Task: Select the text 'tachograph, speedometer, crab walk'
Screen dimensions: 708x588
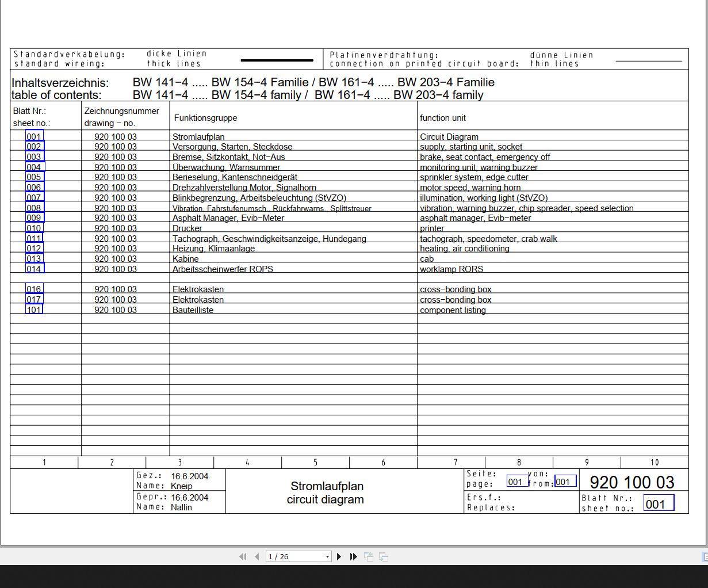Action: coord(488,239)
